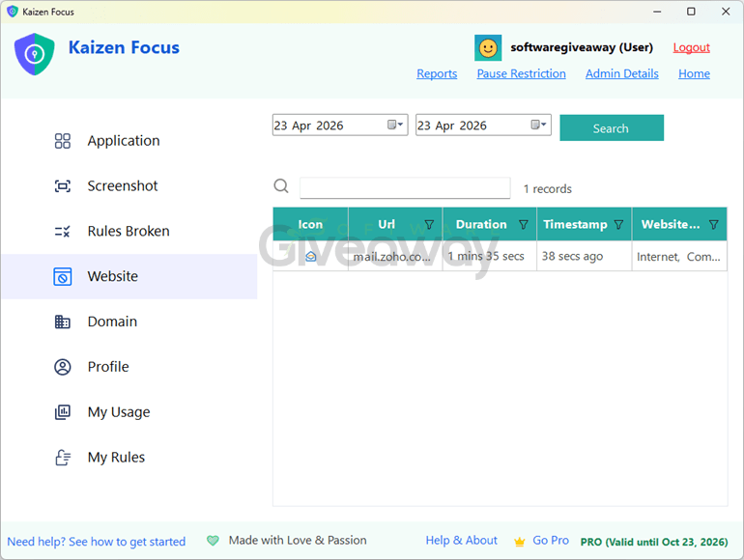The width and height of the screenshot is (744, 560).
Task: Minimize the Kaizen Focus window
Action: click(657, 12)
